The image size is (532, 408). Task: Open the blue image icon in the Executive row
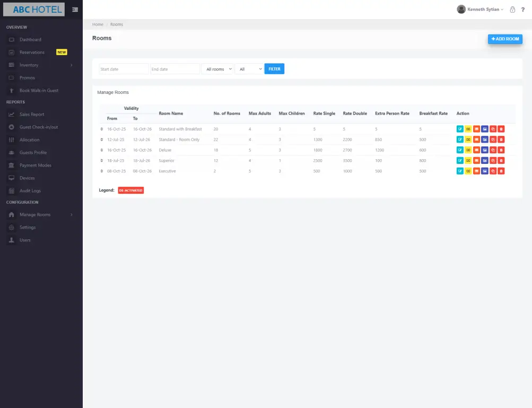coord(485,171)
